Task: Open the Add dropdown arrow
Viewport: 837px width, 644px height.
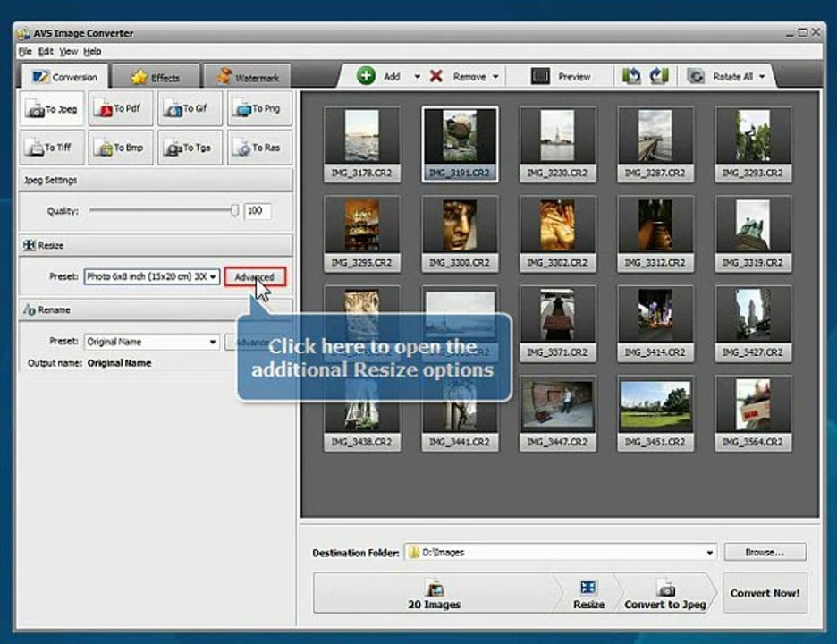Action: (417, 77)
